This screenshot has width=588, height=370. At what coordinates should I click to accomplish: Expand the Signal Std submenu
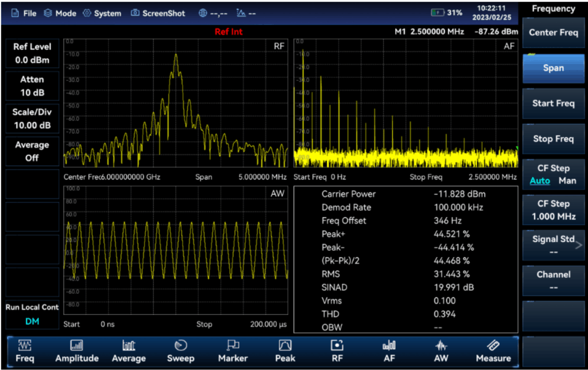(553, 245)
